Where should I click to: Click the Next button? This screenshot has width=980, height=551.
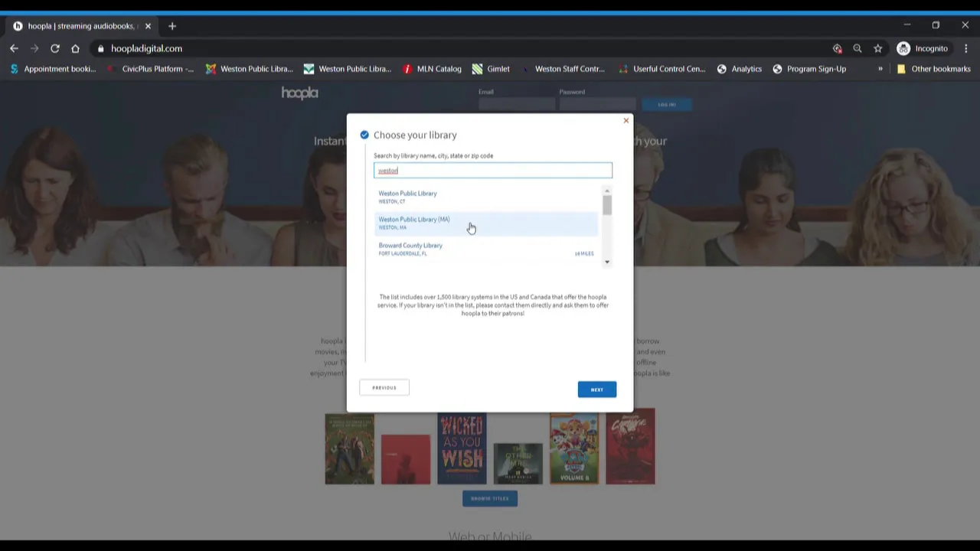point(597,390)
